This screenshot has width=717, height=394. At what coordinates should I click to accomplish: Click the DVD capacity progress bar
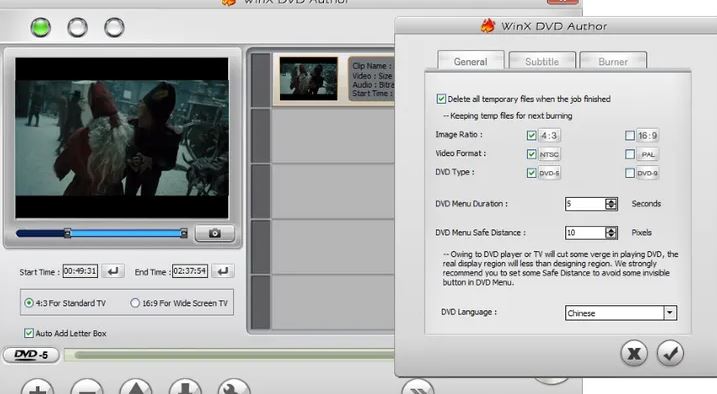tap(230, 355)
